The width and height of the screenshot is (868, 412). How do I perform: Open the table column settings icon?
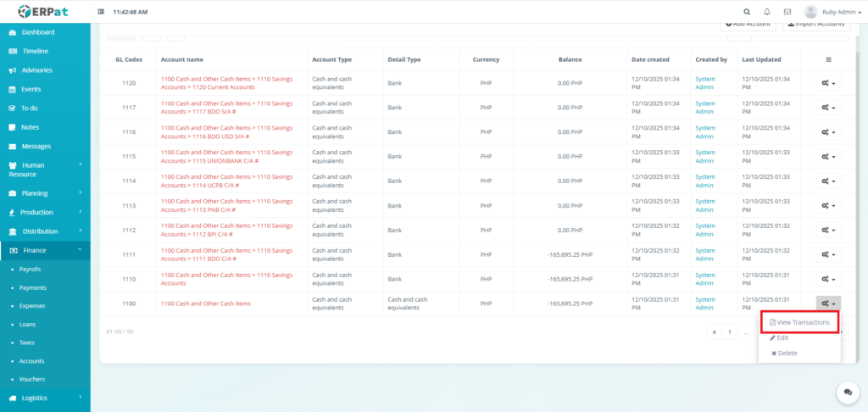(x=828, y=59)
